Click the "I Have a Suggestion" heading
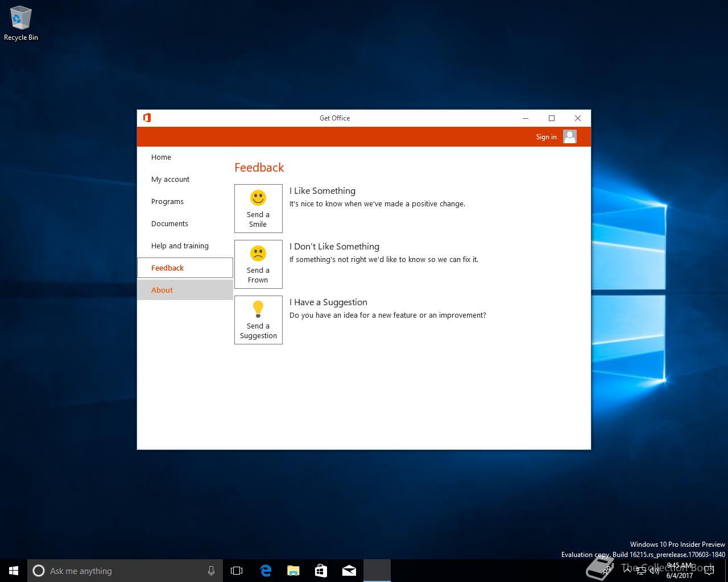Viewport: 728px width, 582px height. [328, 302]
